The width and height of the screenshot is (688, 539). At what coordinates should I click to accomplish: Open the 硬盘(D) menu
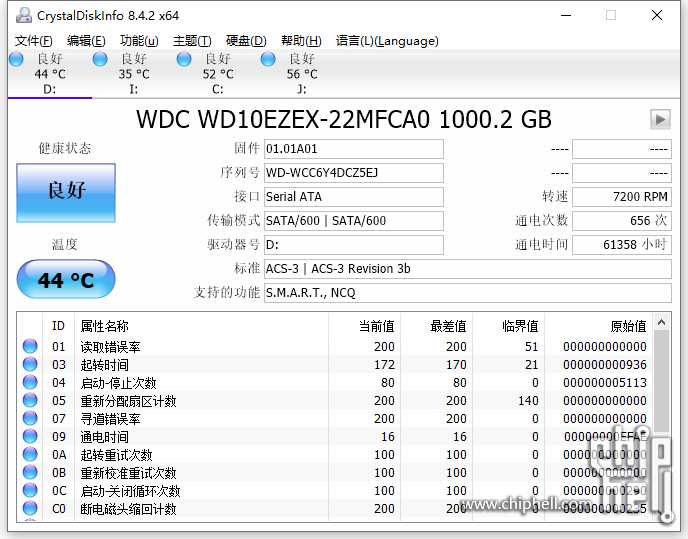246,41
